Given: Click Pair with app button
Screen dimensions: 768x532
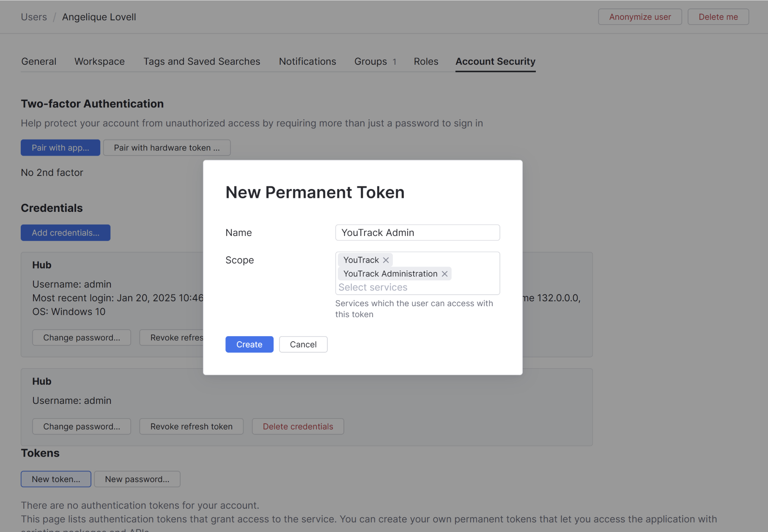Looking at the screenshot, I should 60,148.
